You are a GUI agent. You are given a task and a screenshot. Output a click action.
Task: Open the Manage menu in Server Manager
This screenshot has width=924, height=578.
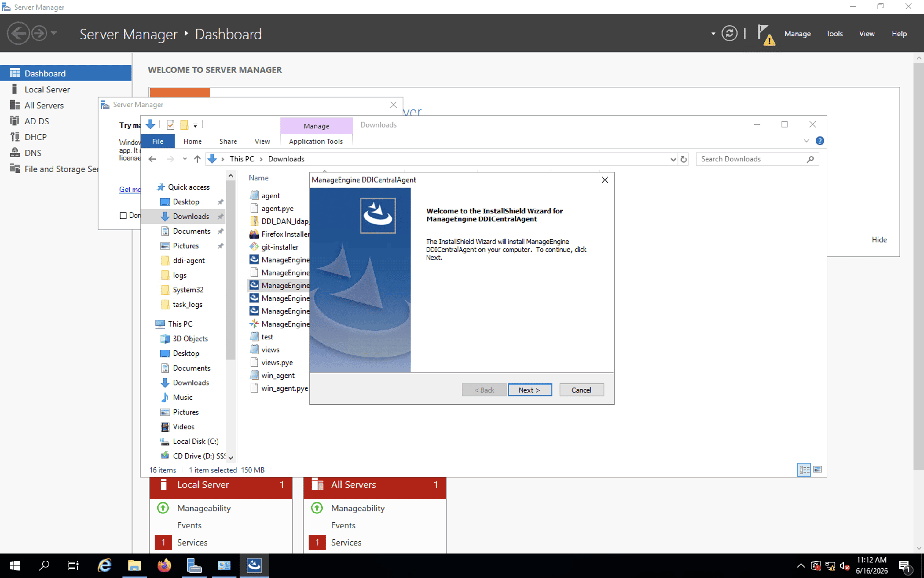(x=797, y=34)
